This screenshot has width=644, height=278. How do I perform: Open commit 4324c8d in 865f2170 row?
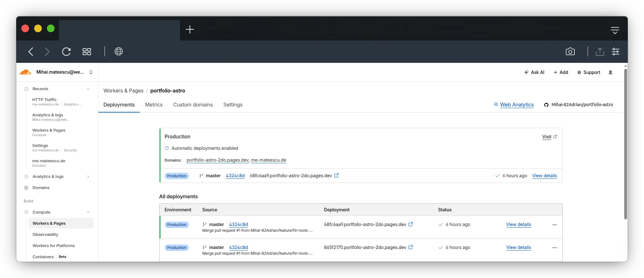[238, 247]
